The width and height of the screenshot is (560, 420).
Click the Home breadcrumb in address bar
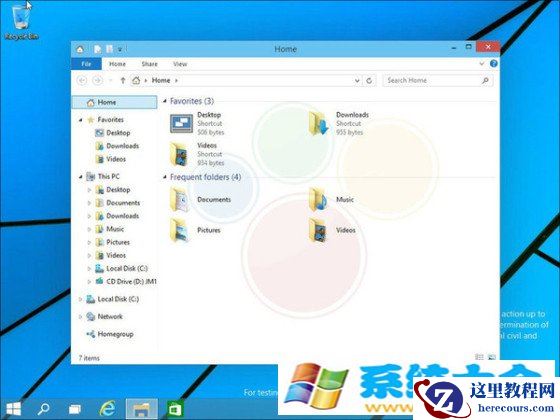point(161,80)
